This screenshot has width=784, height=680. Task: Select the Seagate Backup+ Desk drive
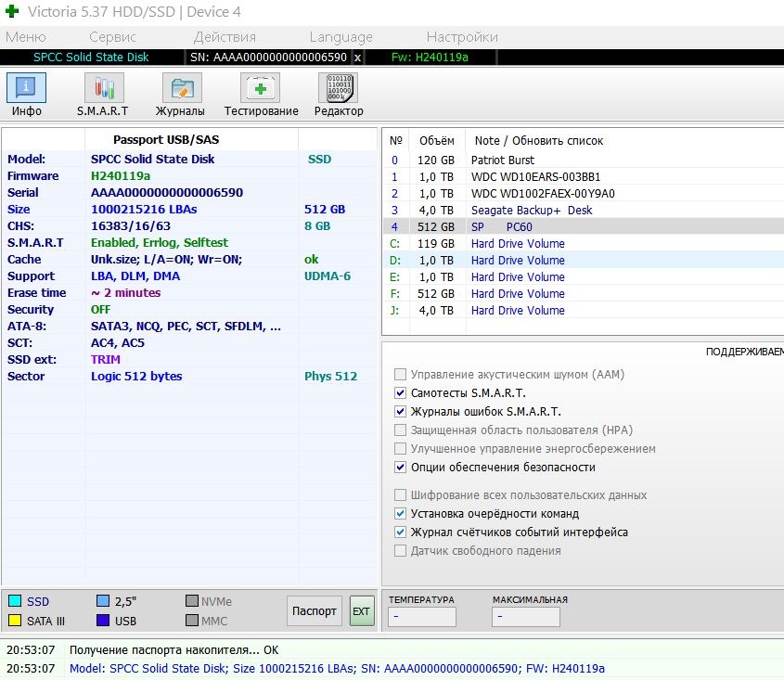(x=584, y=210)
